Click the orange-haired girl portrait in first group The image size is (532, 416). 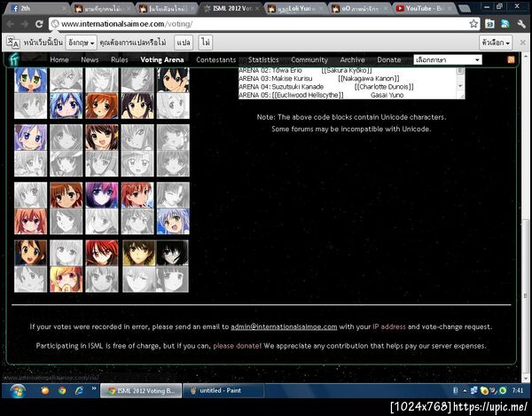(x=102, y=106)
